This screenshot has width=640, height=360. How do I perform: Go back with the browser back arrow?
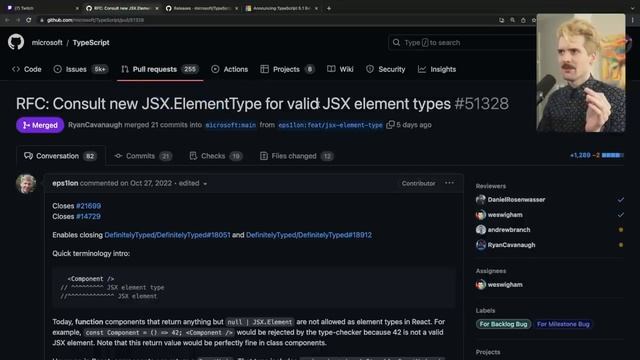[x=7, y=20]
